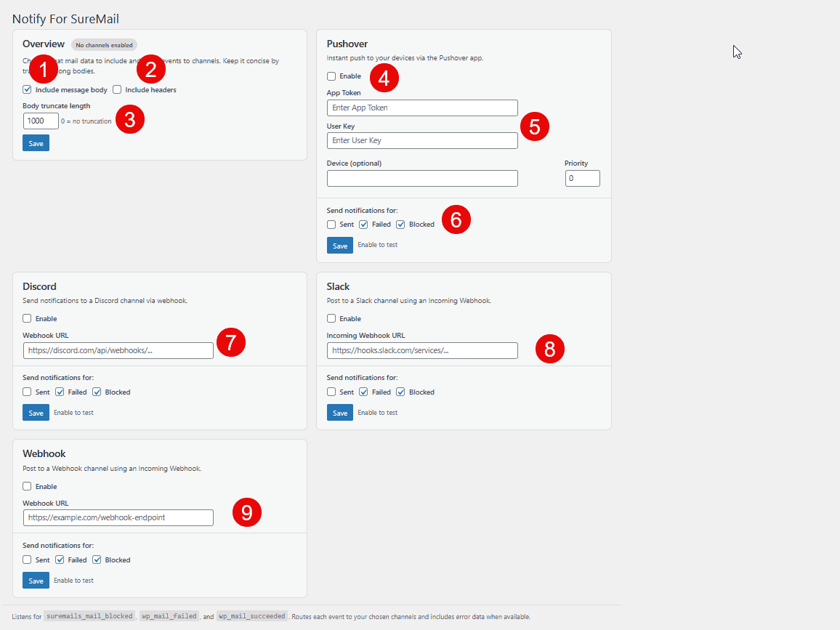Save the Slack settings
The image size is (840, 630).
[339, 413]
